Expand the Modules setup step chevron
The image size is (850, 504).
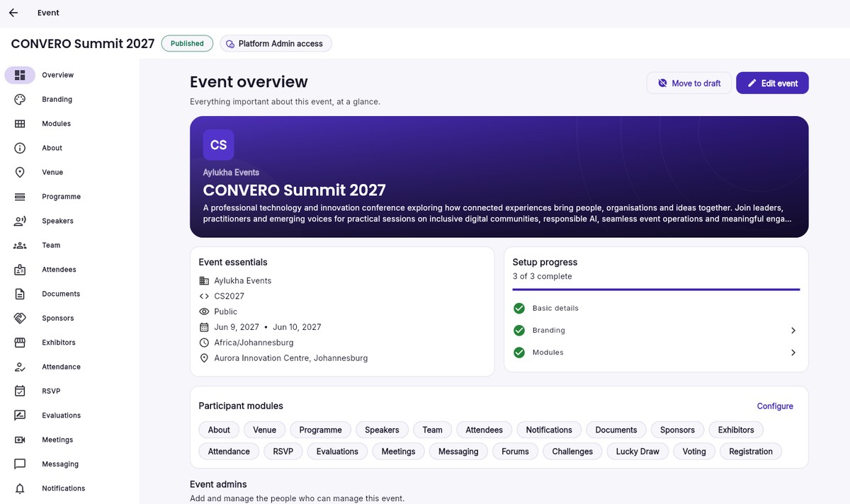[x=793, y=353]
